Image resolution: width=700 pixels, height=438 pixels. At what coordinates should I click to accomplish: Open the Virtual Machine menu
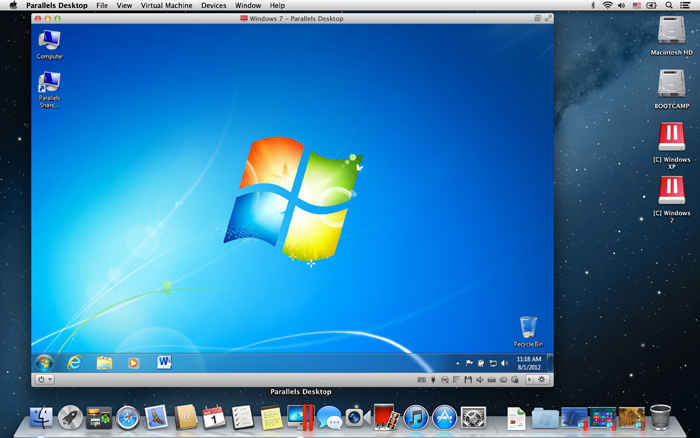coord(166,5)
